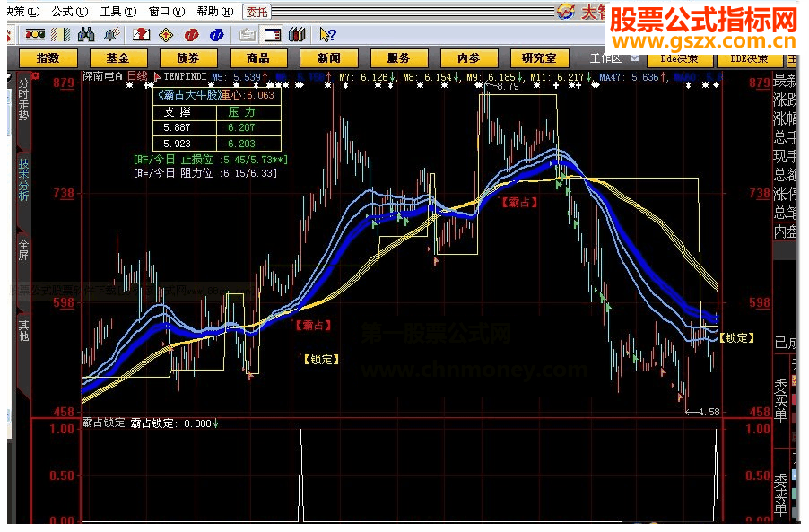This screenshot has height=532, width=809.
Task: Click the 商品 button
Action: pyautogui.click(x=258, y=58)
